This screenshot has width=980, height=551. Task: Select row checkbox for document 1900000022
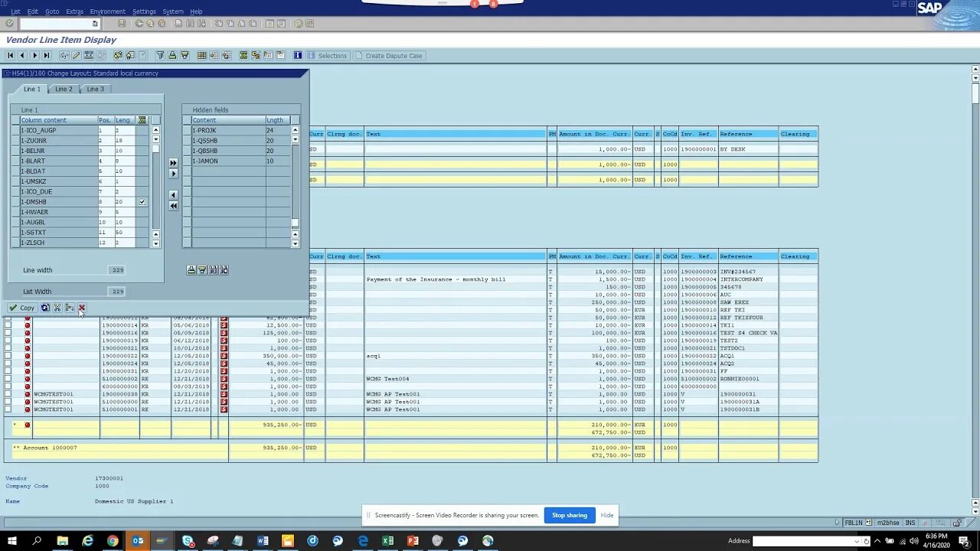click(8, 356)
